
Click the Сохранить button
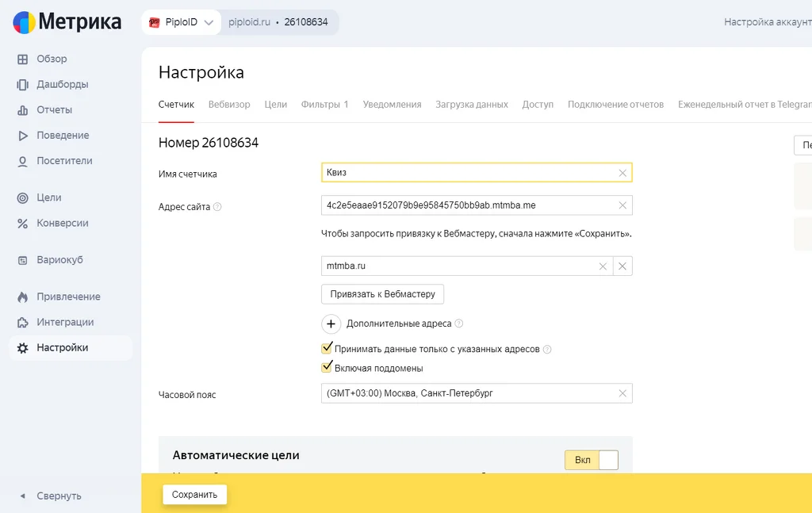tap(195, 494)
